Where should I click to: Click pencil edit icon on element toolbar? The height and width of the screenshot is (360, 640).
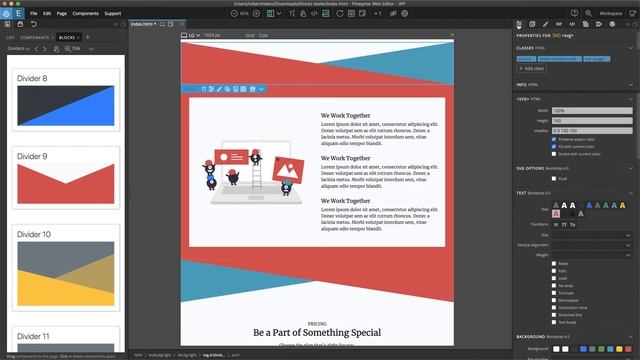tap(219, 89)
